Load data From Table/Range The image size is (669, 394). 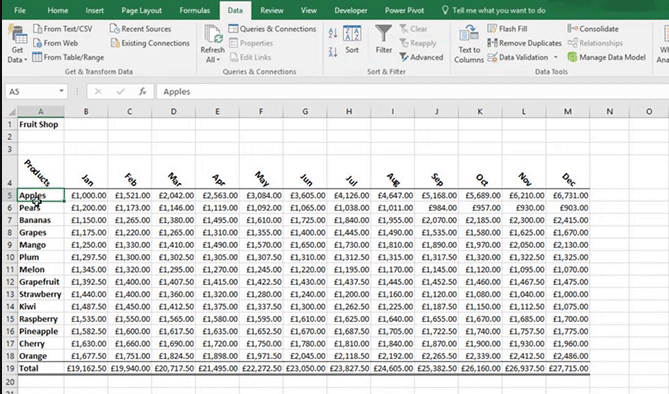tap(68, 57)
